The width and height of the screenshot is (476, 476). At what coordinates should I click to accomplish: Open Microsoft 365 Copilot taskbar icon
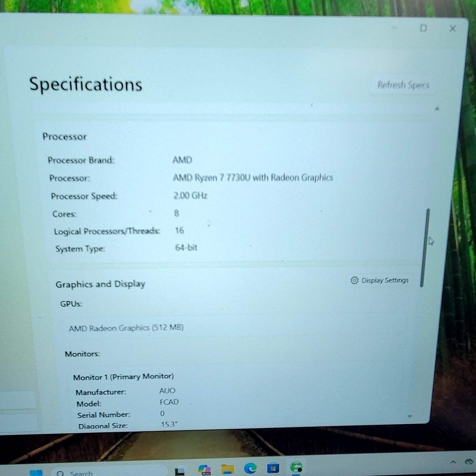pos(204,470)
